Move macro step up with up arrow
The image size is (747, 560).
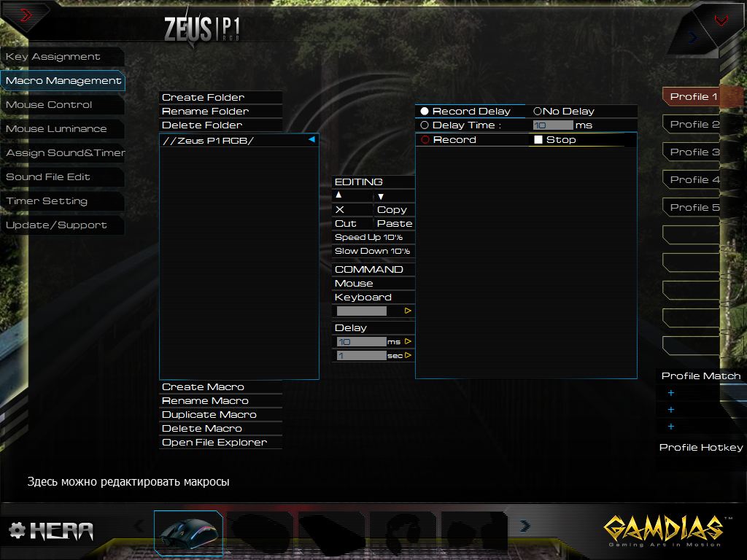(338, 195)
